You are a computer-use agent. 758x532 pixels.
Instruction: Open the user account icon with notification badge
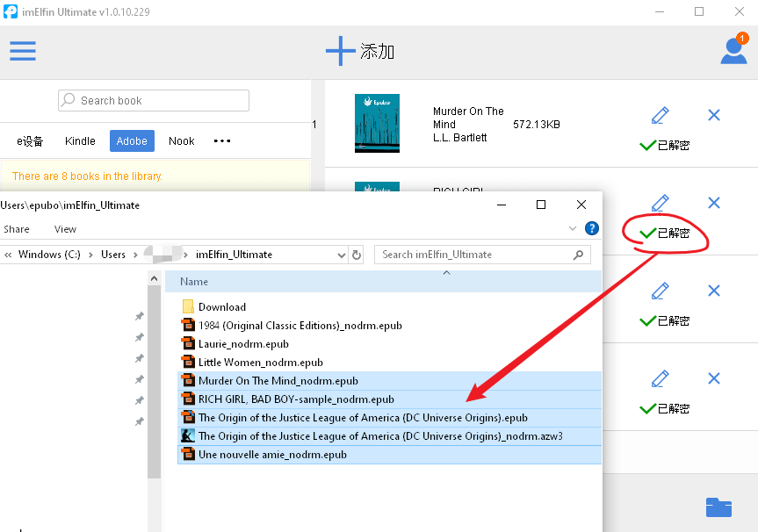pos(734,49)
